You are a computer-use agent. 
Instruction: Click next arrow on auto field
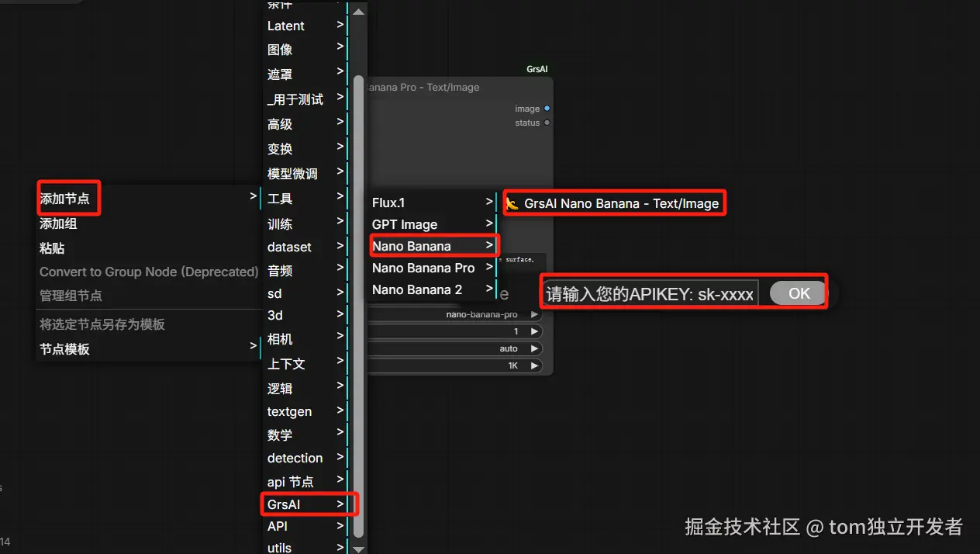coord(534,348)
